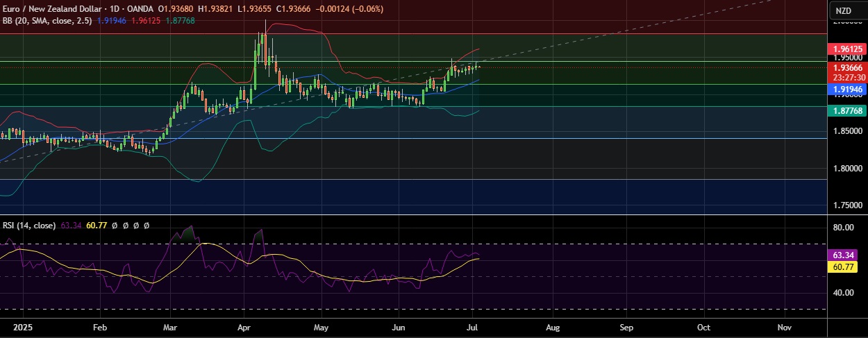Viewport: 868px width, 338px height.
Task: Click the 1.75000 price scale label
Action: pos(848,205)
